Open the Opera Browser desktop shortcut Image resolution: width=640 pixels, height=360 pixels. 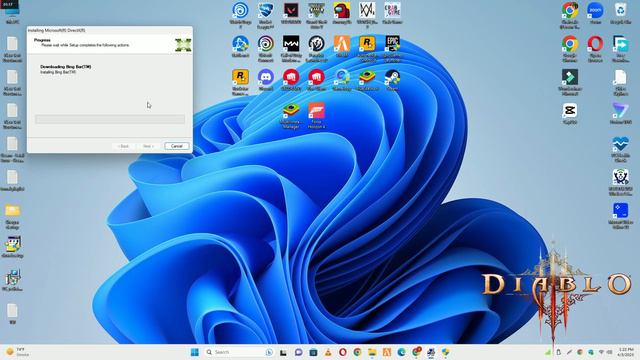595,48
